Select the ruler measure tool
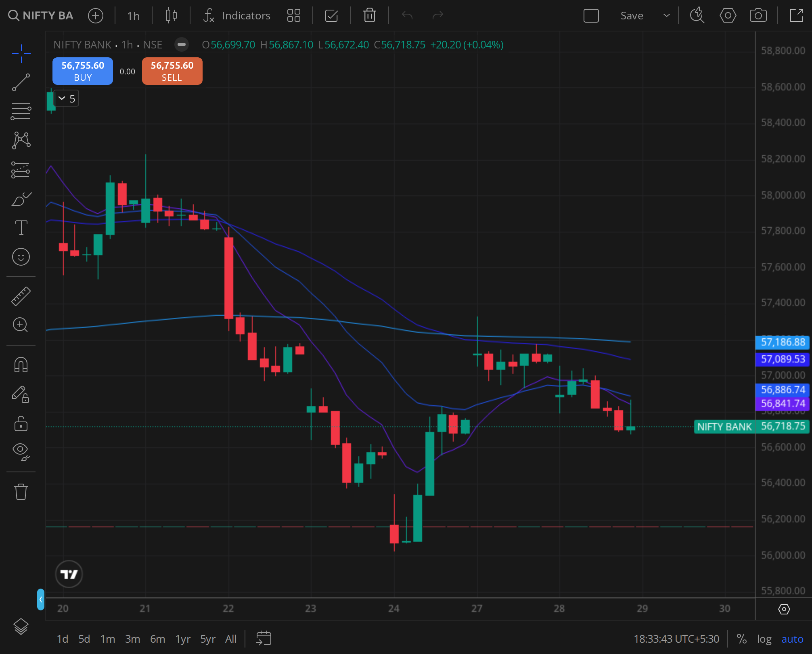The width and height of the screenshot is (812, 654). point(21,296)
